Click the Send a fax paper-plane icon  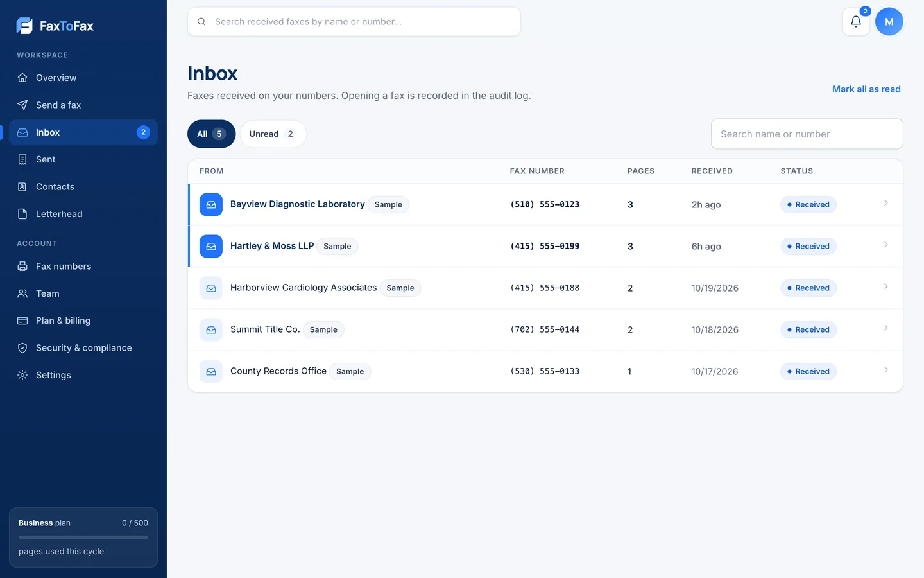22,105
